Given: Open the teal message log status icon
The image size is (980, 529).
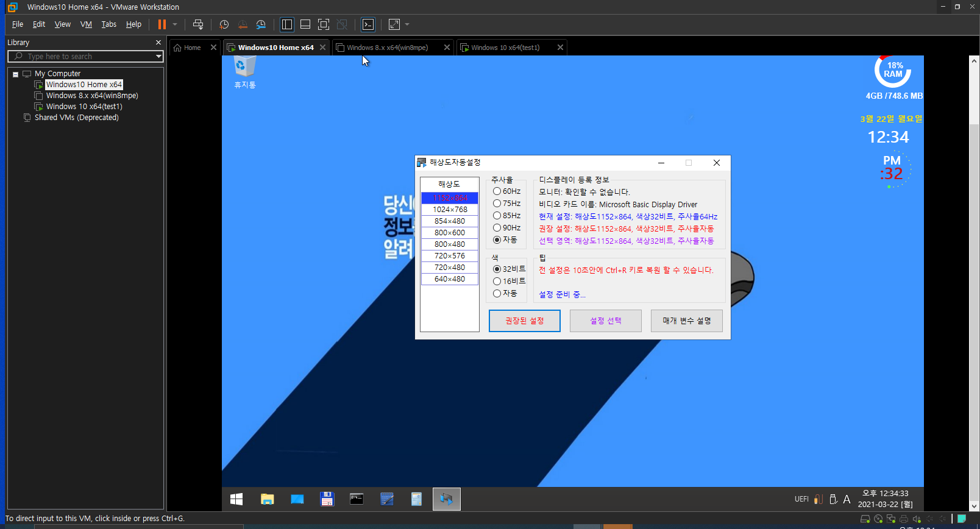Looking at the screenshot, I should click(962, 519).
